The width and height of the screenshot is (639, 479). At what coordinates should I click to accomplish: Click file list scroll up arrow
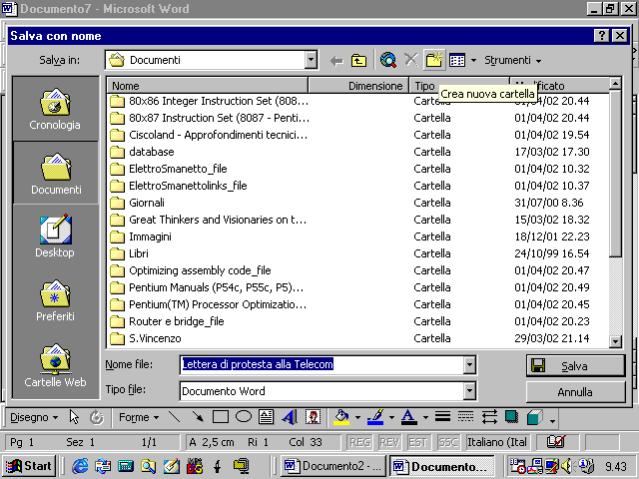[x=615, y=84]
